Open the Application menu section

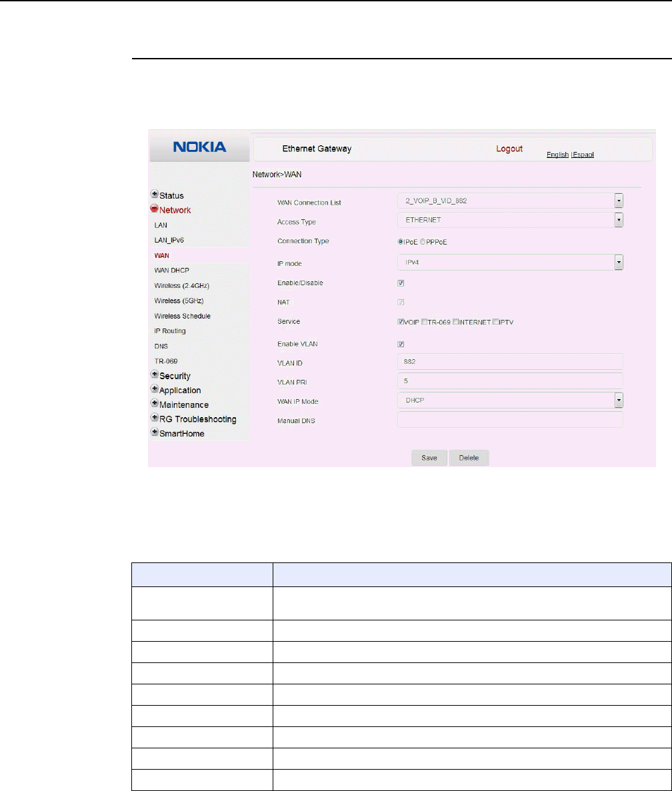click(x=180, y=391)
